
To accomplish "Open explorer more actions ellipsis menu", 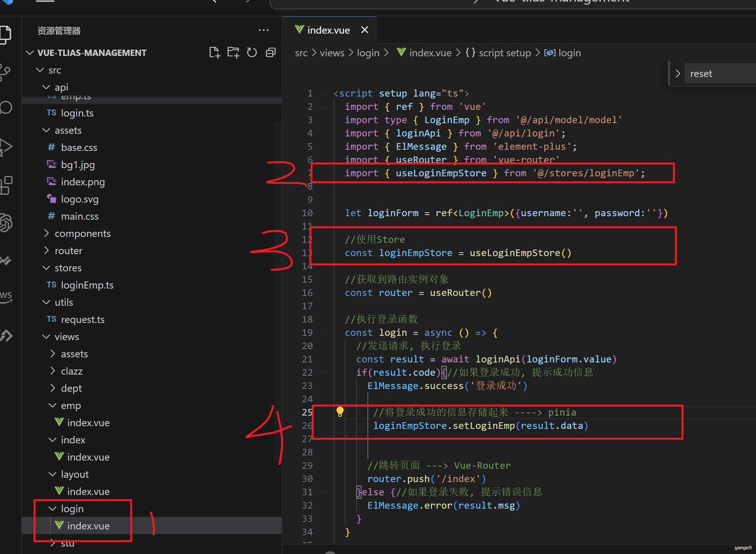I will pyautogui.click(x=264, y=30).
